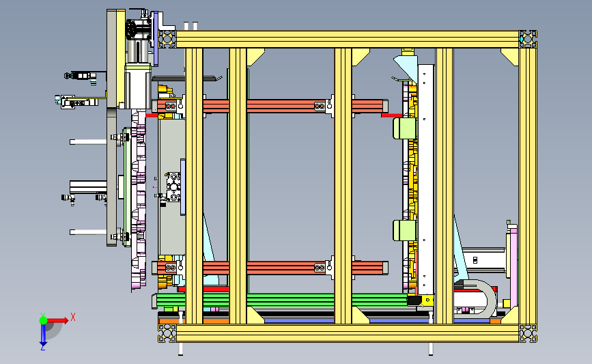Click the red X axis arrow of triad
This screenshot has height=364, width=592.
57,320
